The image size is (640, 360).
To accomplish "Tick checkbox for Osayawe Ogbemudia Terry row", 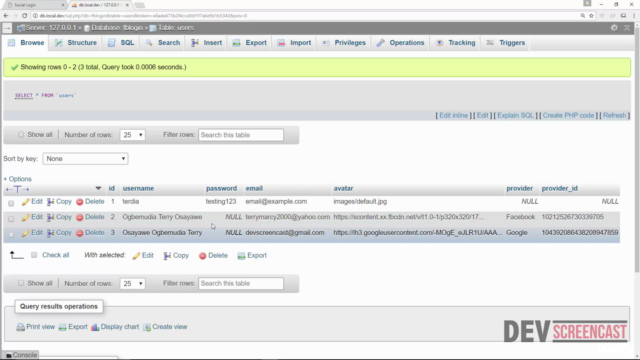I will point(11,234).
